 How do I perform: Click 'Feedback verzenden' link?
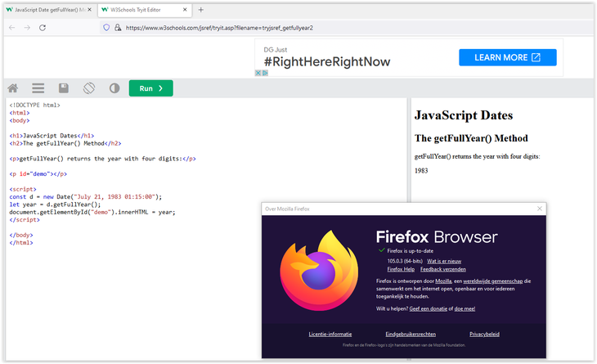tap(443, 269)
